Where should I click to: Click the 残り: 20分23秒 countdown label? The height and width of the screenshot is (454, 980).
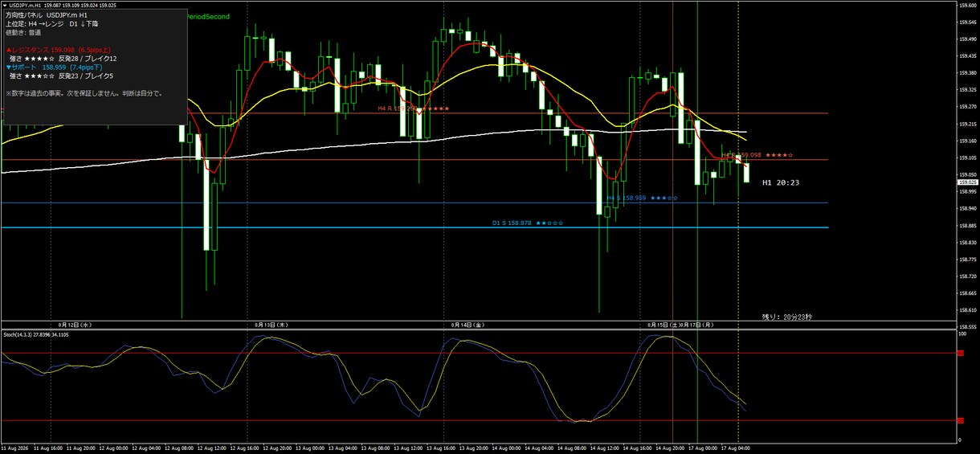click(787, 317)
